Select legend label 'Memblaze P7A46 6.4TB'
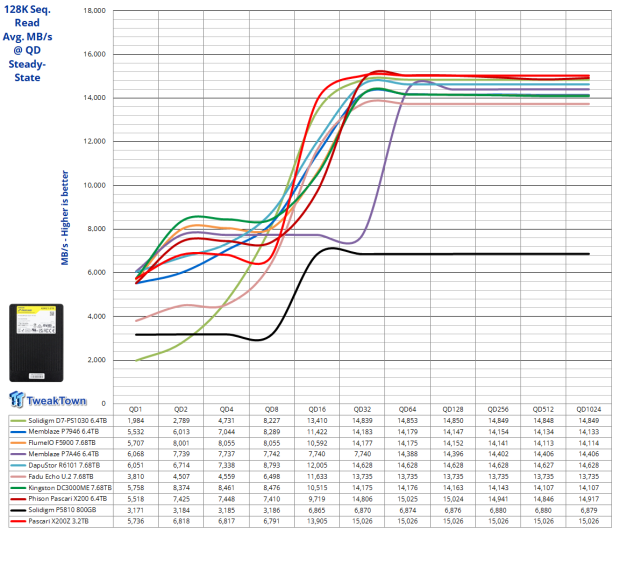This screenshot has width=620, height=568. click(x=64, y=454)
